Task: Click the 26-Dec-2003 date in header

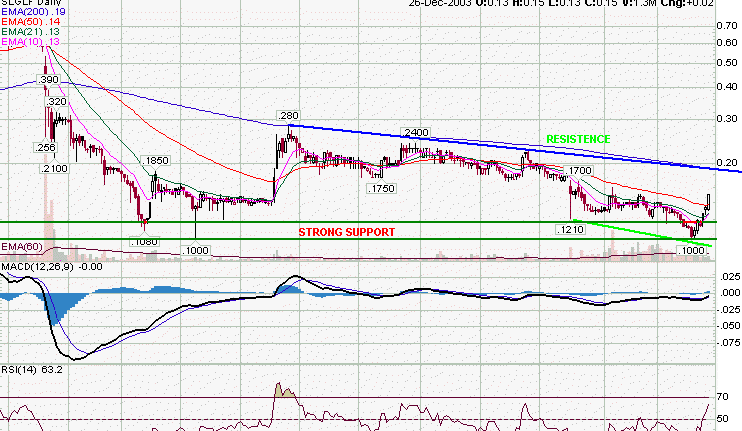Action: 440,3
